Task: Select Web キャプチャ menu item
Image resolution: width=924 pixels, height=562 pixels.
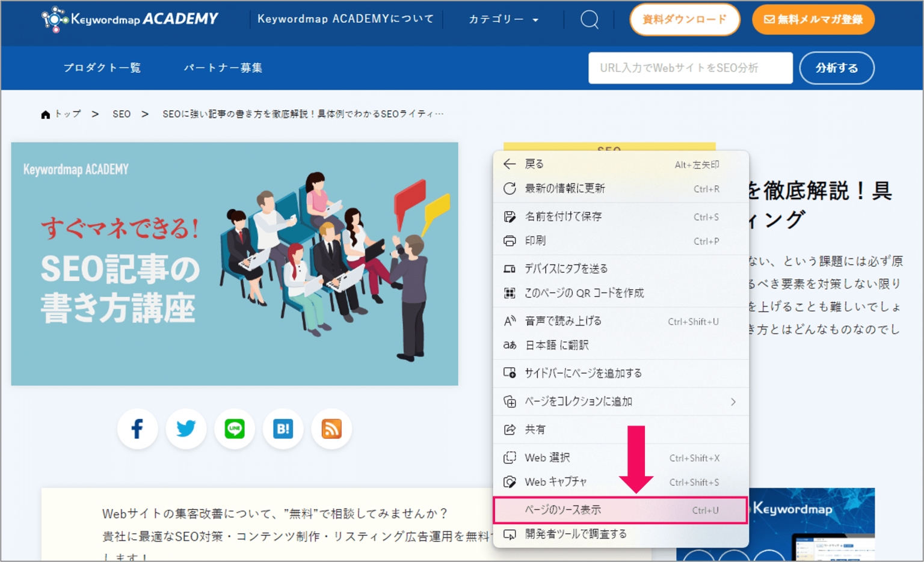Action: (x=621, y=482)
